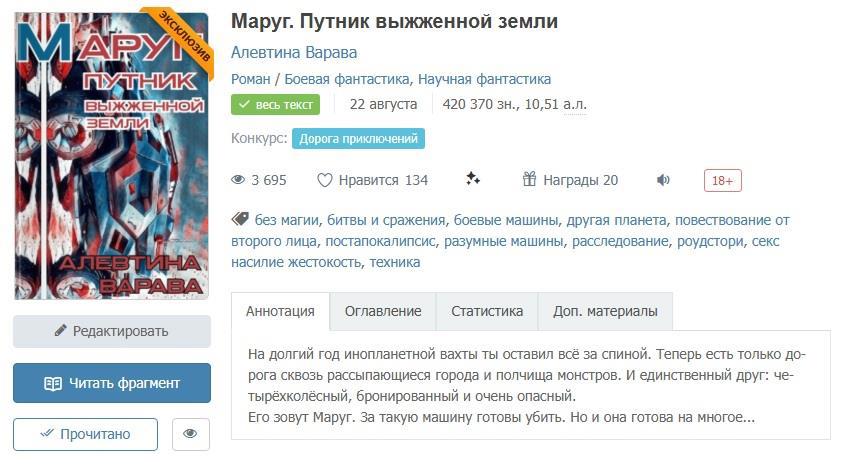This screenshot has height=466, width=848.
Task: Click the 18+ age rating badge
Action: tap(722, 180)
